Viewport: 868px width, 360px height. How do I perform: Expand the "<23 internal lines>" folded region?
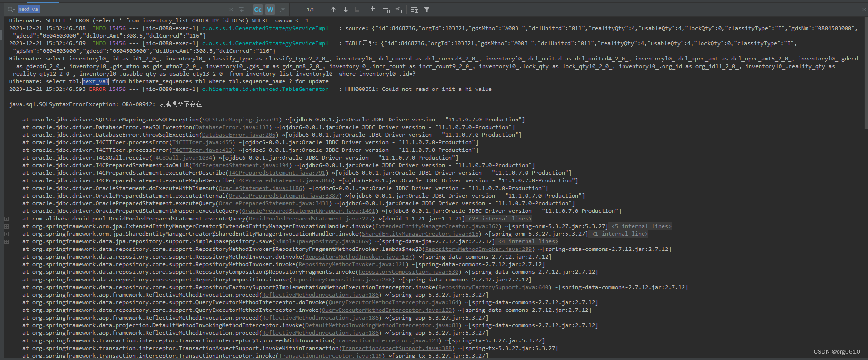click(x=499, y=219)
